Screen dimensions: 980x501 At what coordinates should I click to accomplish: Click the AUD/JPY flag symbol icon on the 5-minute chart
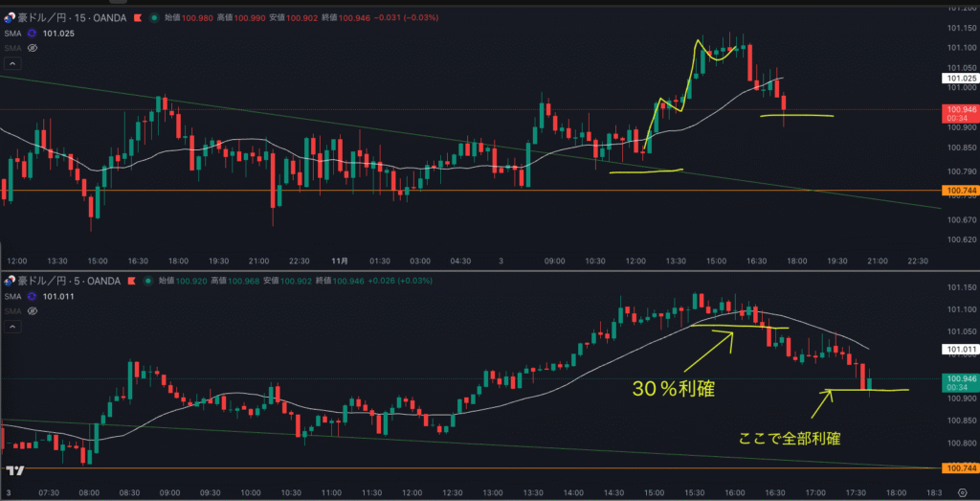(9, 281)
